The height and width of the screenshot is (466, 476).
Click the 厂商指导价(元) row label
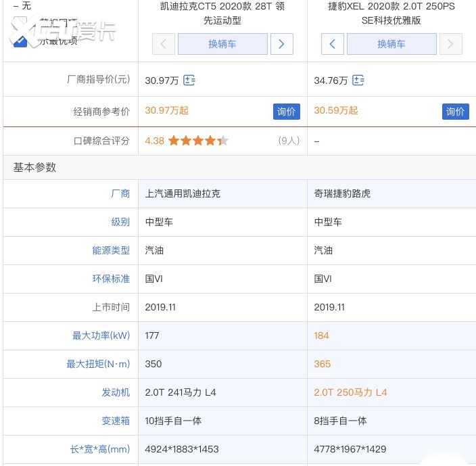(98, 79)
